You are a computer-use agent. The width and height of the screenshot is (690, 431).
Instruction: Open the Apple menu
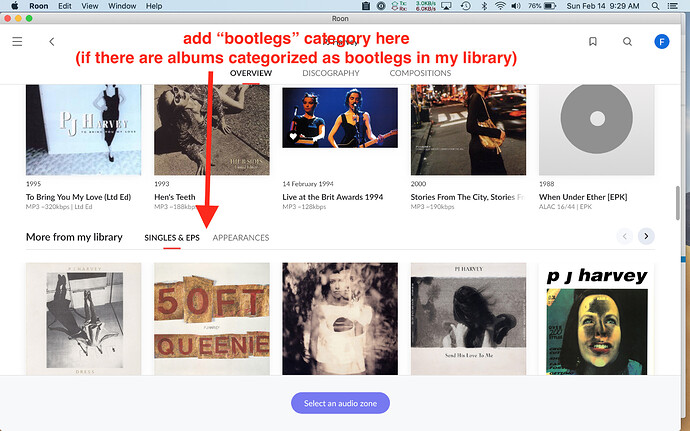pyautogui.click(x=15, y=6)
